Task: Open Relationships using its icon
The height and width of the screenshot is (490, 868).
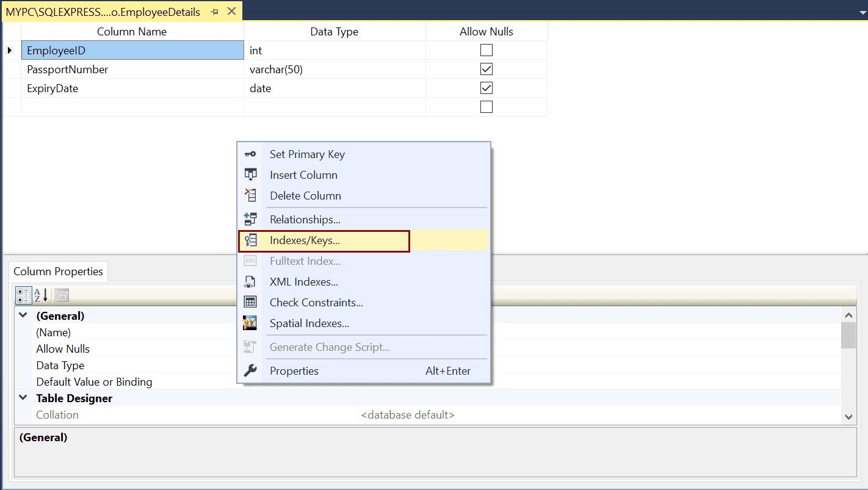Action: (x=250, y=219)
